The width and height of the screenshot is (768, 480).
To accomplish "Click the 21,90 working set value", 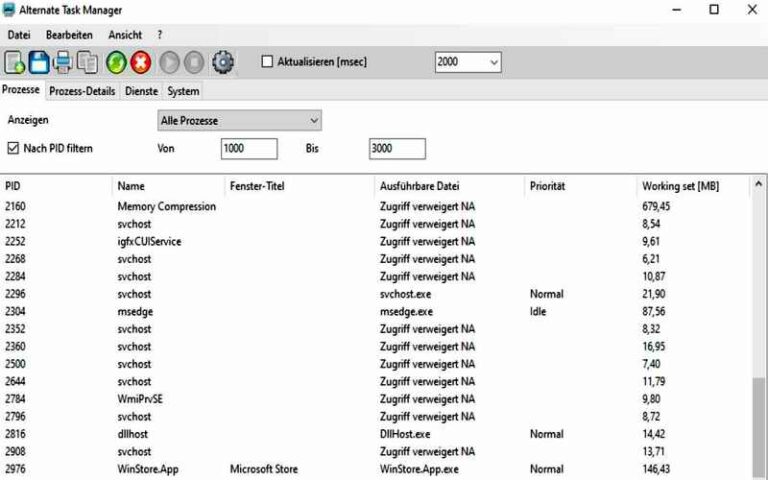I will pos(654,294).
